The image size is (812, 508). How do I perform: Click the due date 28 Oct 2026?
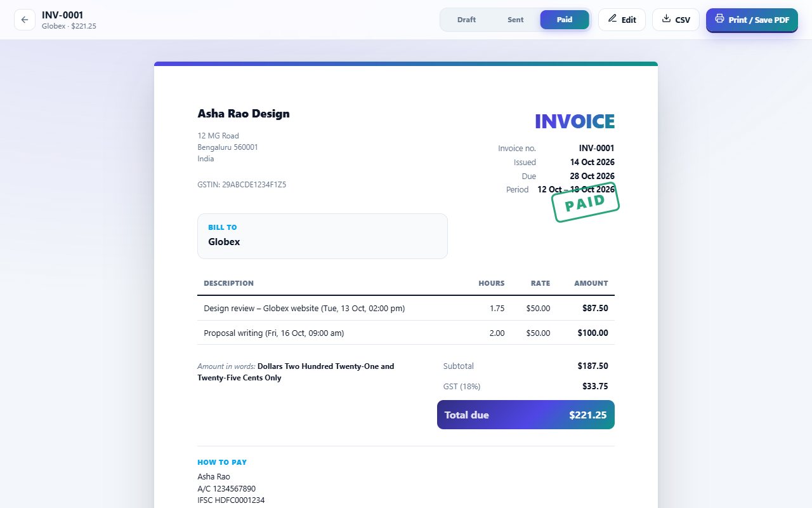coord(593,176)
